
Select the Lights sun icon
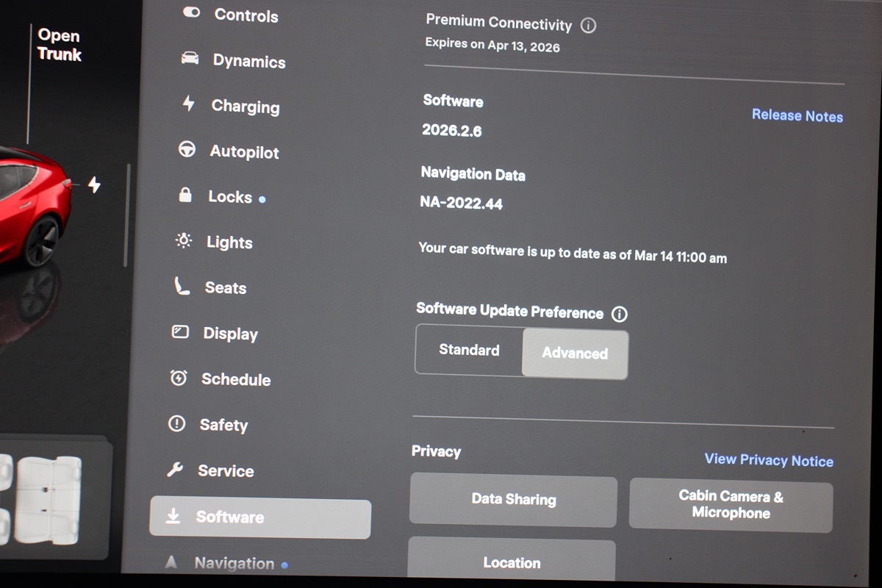(x=184, y=241)
